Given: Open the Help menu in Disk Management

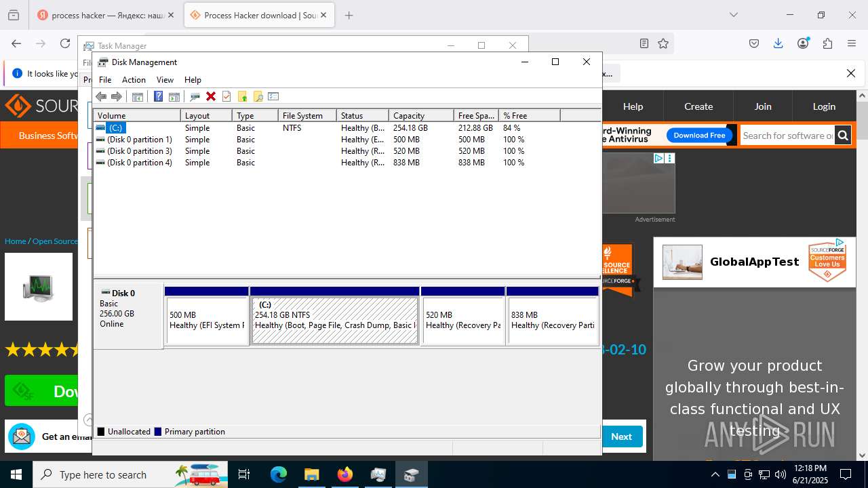Looking at the screenshot, I should (x=193, y=80).
